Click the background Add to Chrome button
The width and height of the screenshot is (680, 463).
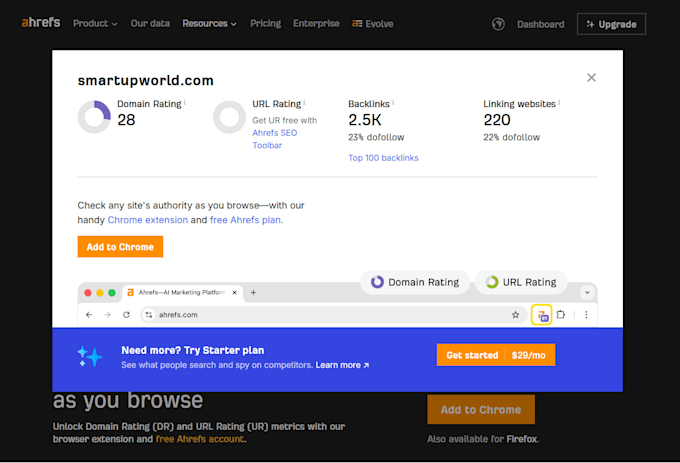481,409
